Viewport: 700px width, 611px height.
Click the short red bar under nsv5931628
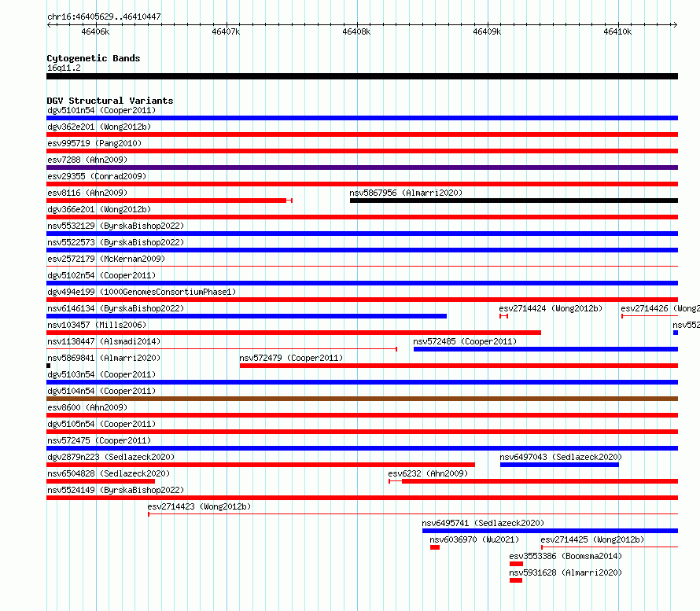click(516, 580)
